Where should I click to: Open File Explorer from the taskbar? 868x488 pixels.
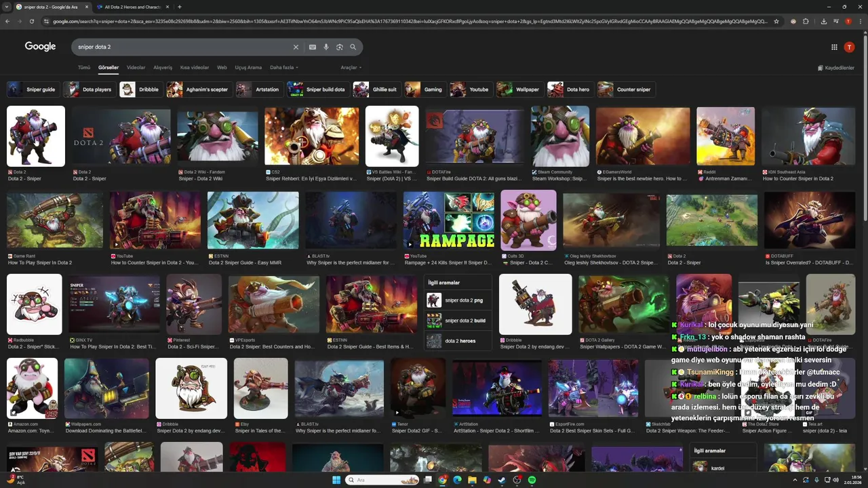[x=472, y=480]
